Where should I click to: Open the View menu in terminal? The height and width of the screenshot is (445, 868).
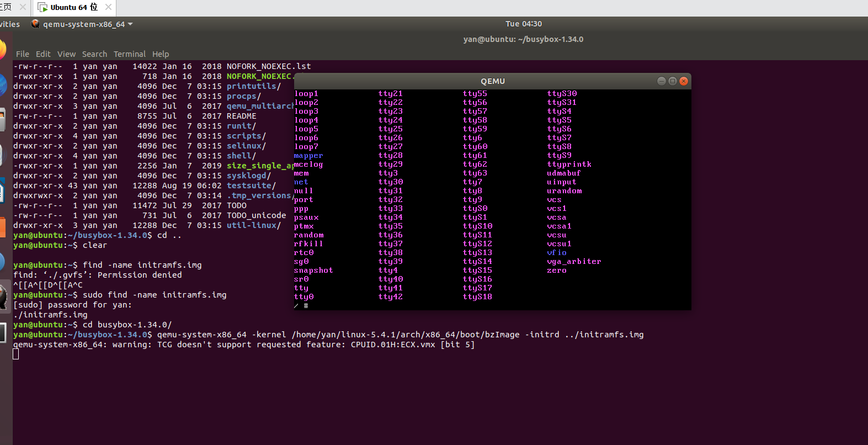click(66, 54)
